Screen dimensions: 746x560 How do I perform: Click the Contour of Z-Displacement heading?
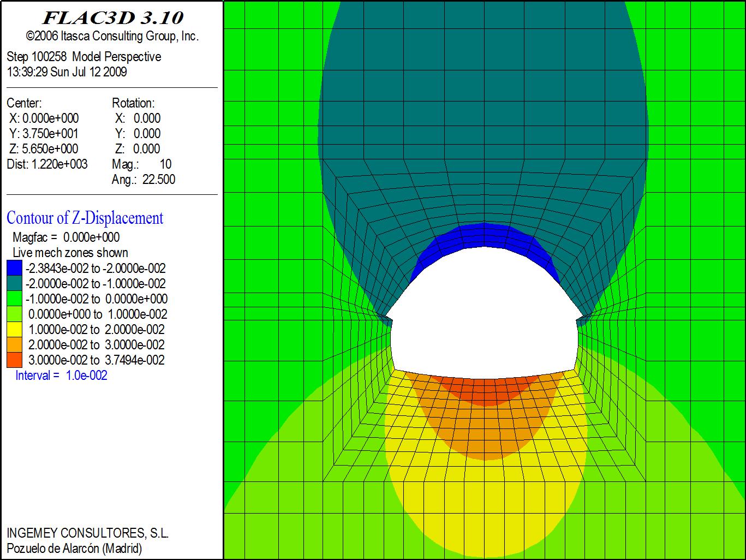(x=85, y=218)
